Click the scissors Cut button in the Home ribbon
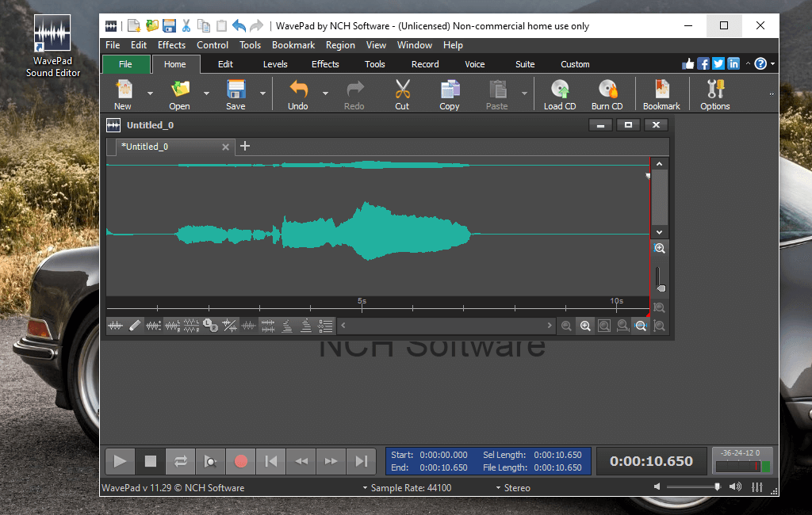The width and height of the screenshot is (812, 515). click(402, 95)
